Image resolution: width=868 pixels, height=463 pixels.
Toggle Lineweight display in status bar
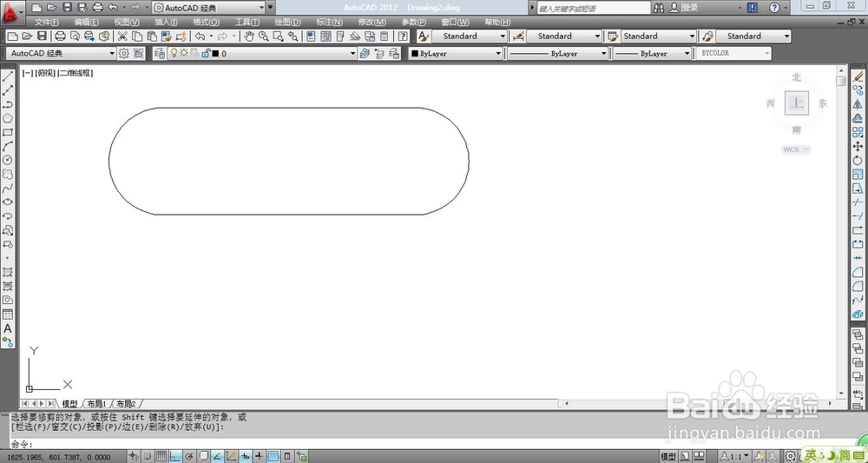259,456
